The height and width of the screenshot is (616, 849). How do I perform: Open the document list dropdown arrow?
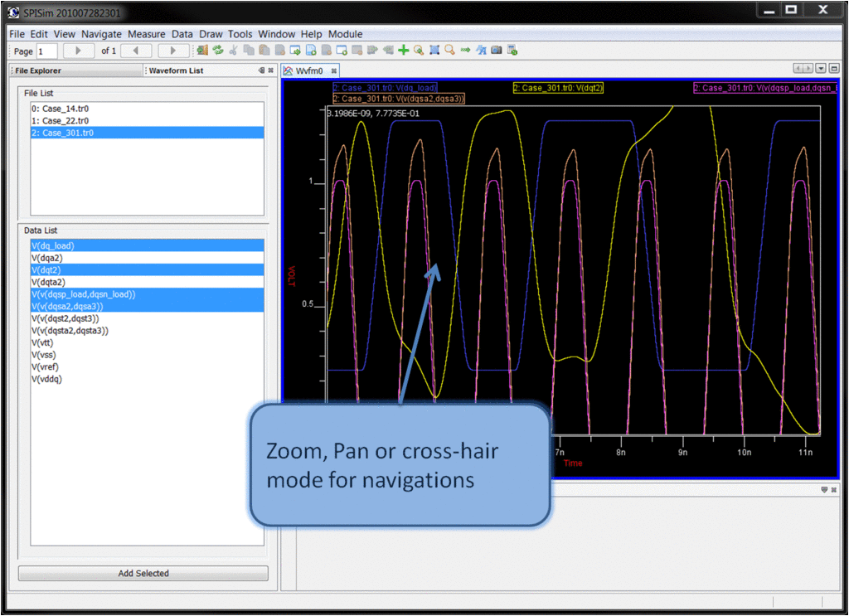coord(821,69)
